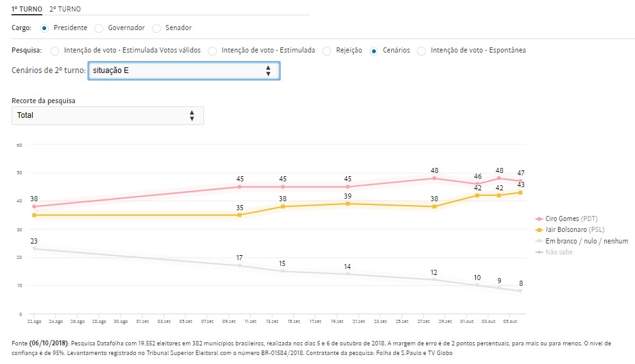Choose the Senador radio option
Viewport: 635px width, 364px height.
pos(156,28)
